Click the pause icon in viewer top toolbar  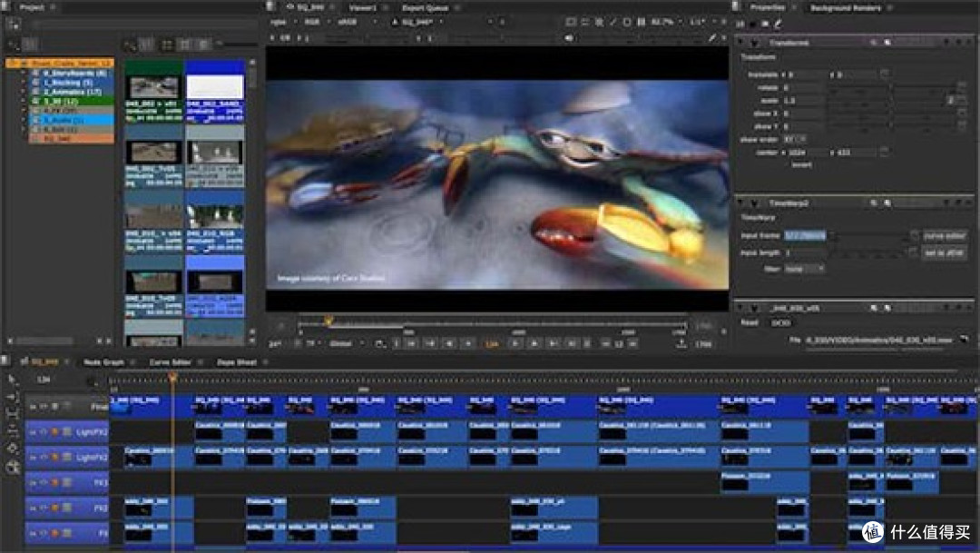pos(641,22)
